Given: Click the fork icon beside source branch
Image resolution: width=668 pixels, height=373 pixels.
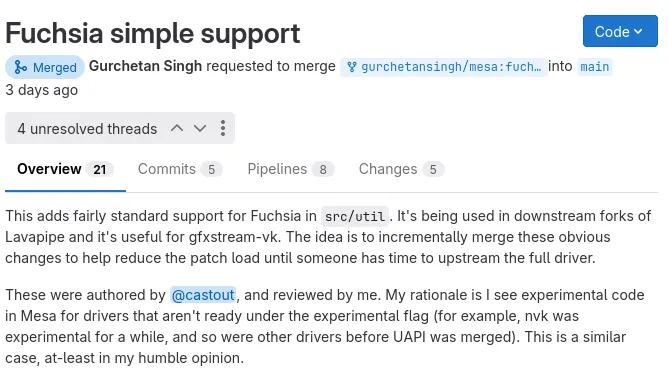Looking at the screenshot, I should [351, 67].
